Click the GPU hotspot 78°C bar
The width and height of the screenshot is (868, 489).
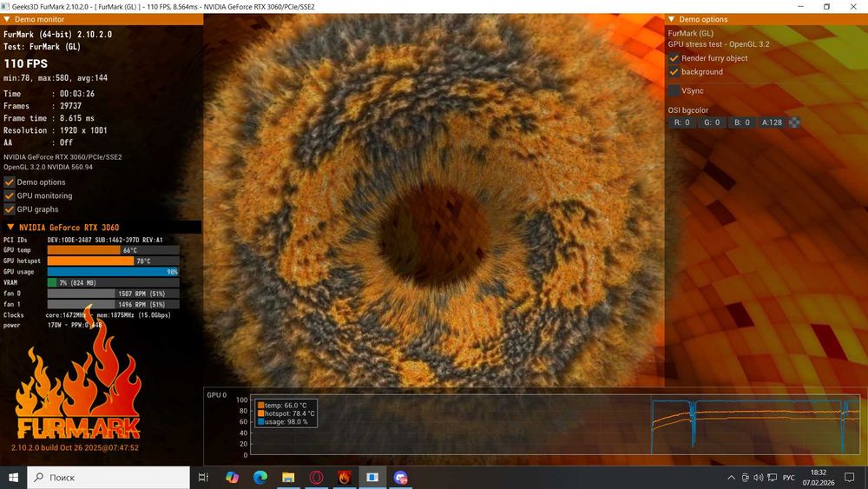click(114, 261)
